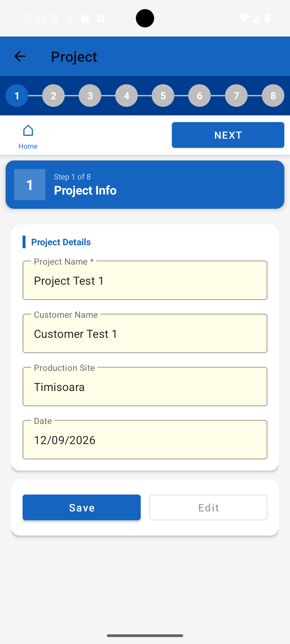This screenshot has height=644, width=290.
Task: Tap the Wi-Fi status bar icon
Action: point(244,18)
